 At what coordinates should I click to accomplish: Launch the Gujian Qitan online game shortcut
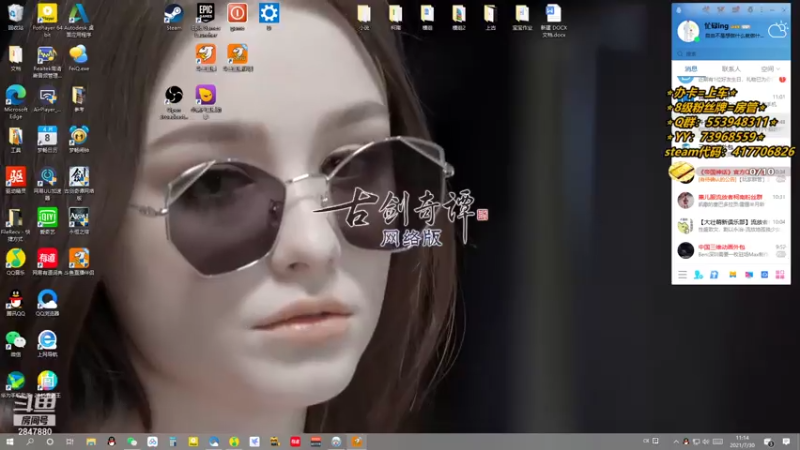coord(79,183)
